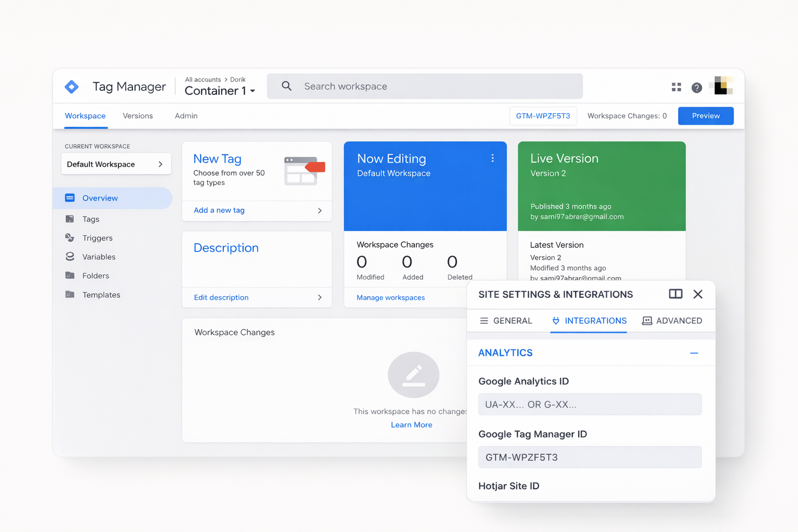Click the GTM-WPZF5T3 container ID button
The image size is (798, 532).
point(542,116)
